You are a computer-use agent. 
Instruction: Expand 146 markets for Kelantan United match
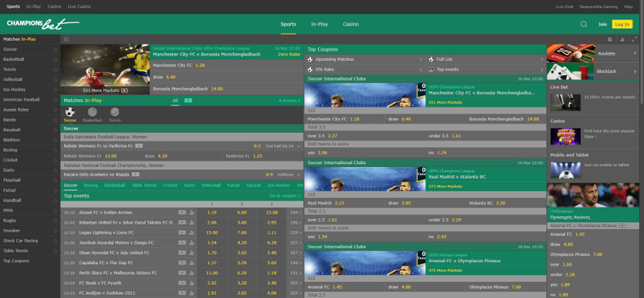(x=296, y=222)
